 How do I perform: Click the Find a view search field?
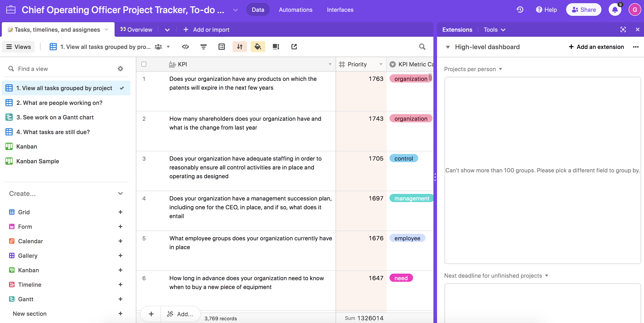point(62,69)
